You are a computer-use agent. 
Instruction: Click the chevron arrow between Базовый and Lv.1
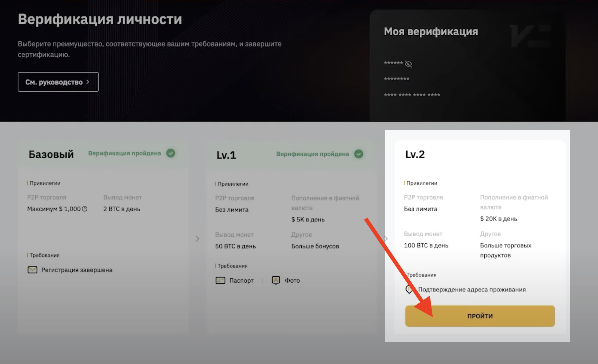197,238
